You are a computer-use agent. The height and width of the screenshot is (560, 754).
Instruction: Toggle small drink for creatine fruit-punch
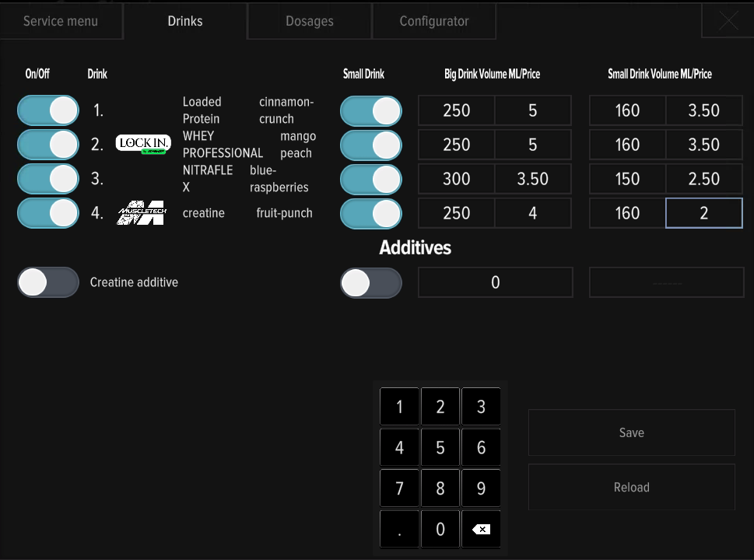(x=370, y=213)
